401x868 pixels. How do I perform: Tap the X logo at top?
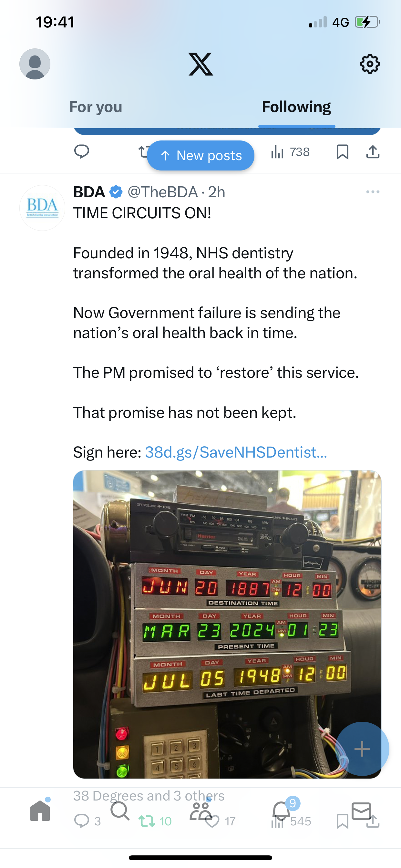click(200, 64)
